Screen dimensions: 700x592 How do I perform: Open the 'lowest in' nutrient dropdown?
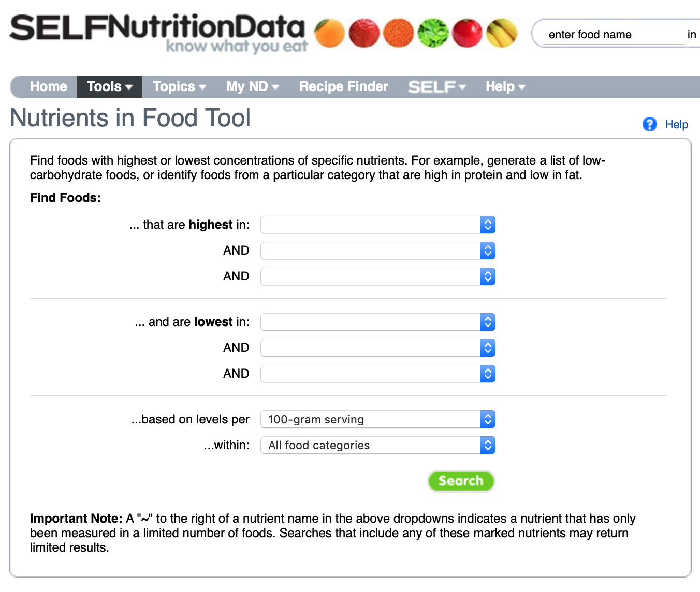point(377,322)
